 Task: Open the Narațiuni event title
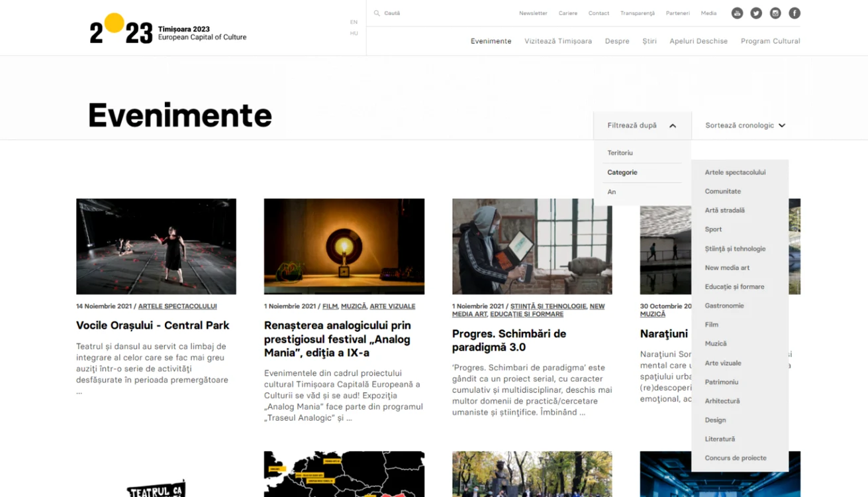664,334
